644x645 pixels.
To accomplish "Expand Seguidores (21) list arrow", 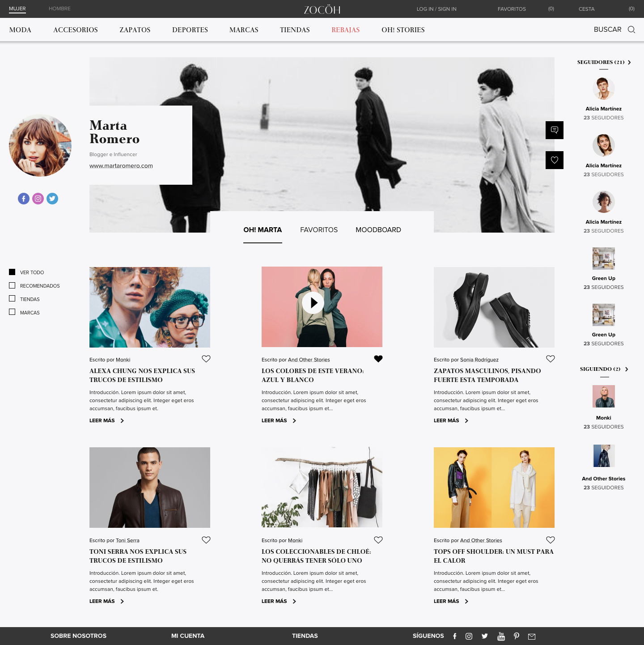I will (629, 63).
